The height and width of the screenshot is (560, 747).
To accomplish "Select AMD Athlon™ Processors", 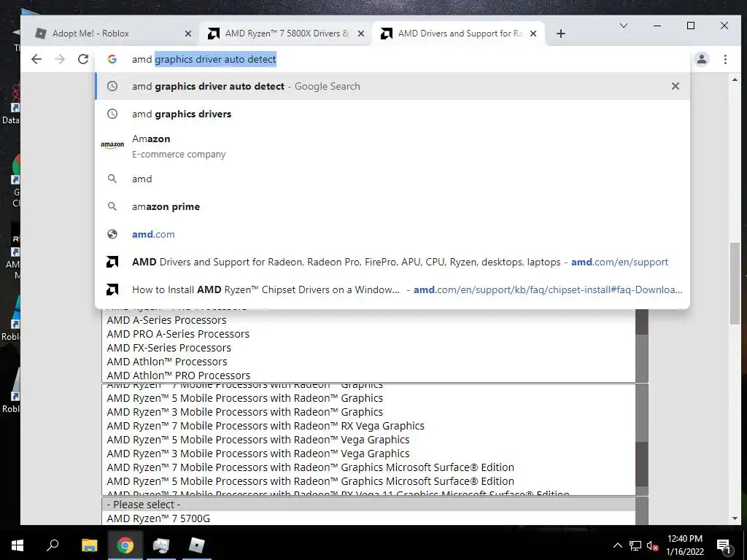I will click(x=368, y=362).
